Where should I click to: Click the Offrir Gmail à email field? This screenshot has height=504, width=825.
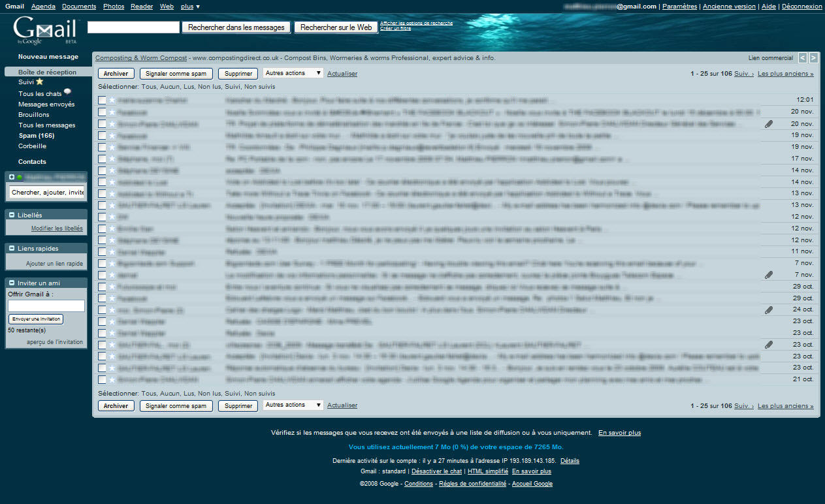(46, 306)
